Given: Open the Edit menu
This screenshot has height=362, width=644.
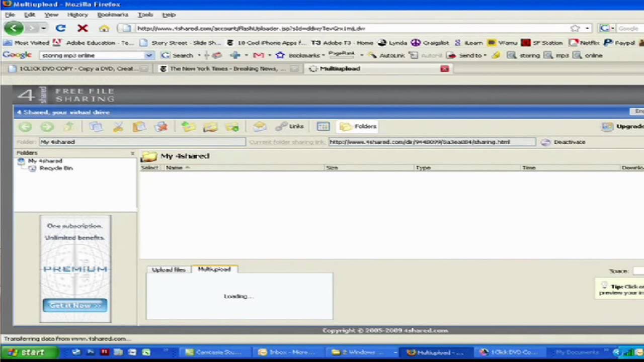Looking at the screenshot, I should click(x=30, y=15).
